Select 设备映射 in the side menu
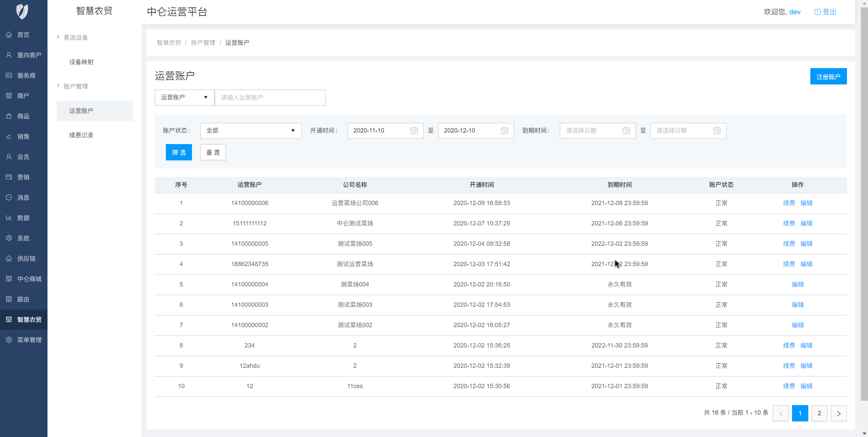Image resolution: width=868 pixels, height=437 pixels. 81,62
